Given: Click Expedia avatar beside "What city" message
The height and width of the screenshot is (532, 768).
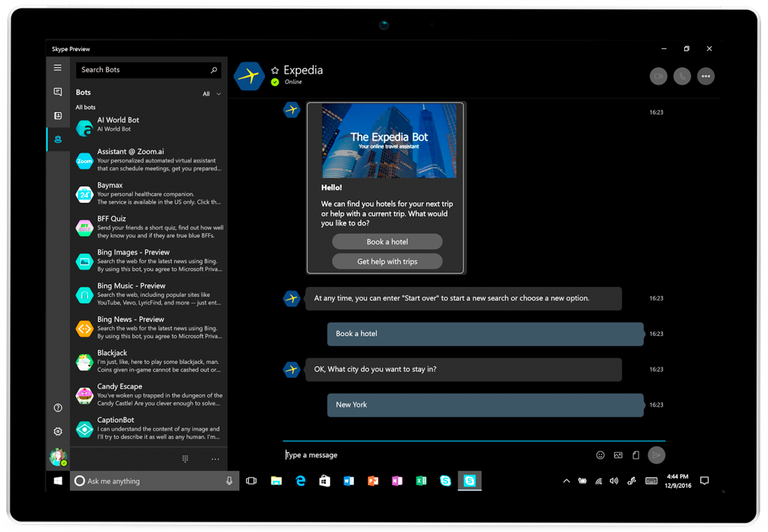Looking at the screenshot, I should tap(292, 369).
